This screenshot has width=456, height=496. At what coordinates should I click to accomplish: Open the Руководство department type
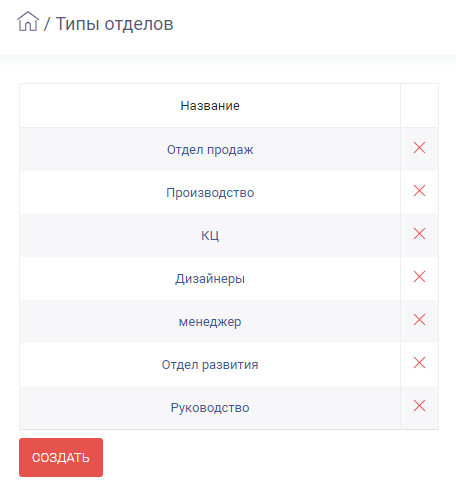(x=210, y=408)
